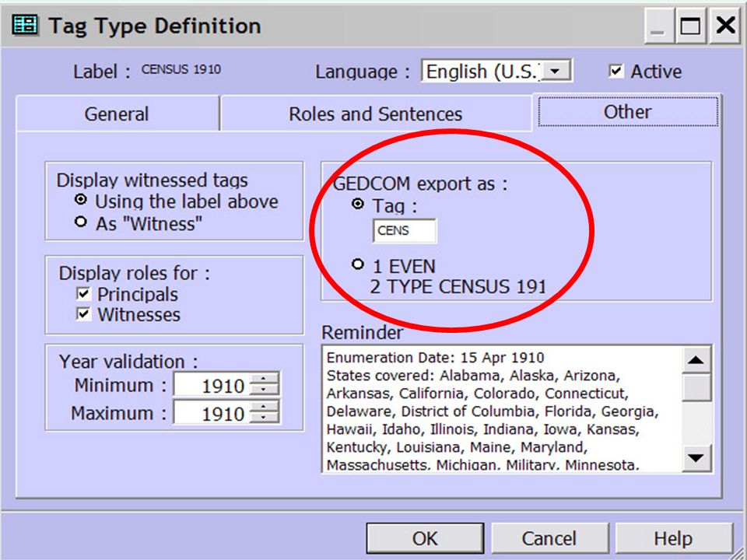Select the '1 EVEN 2 TYPE' radio option
The height and width of the screenshot is (560, 747).
pyautogui.click(x=357, y=264)
